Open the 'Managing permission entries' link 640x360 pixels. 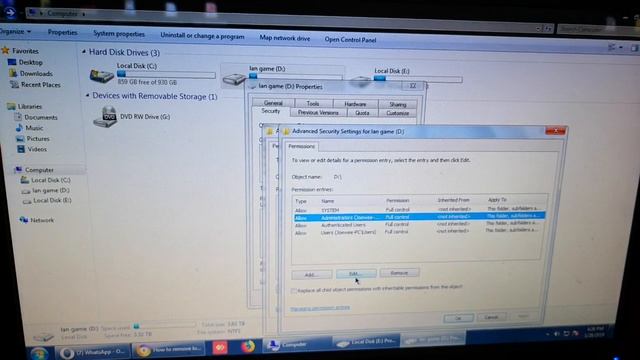tap(320, 308)
